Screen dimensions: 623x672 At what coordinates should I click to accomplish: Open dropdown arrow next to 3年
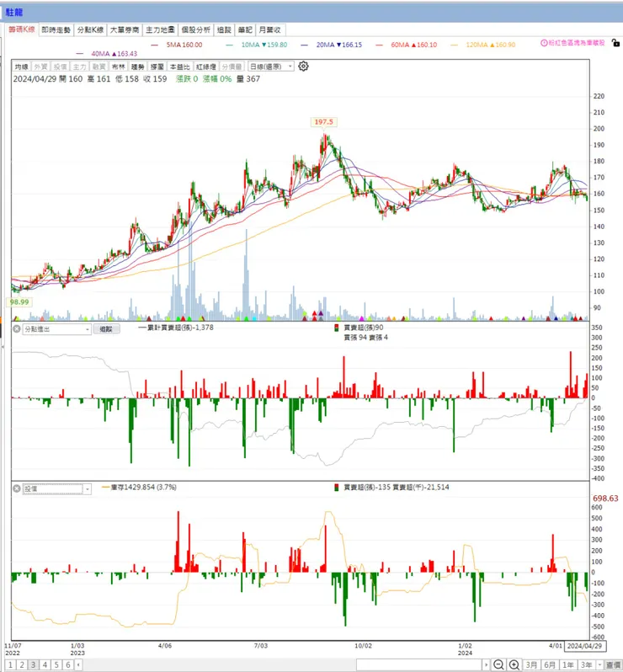coord(599,664)
